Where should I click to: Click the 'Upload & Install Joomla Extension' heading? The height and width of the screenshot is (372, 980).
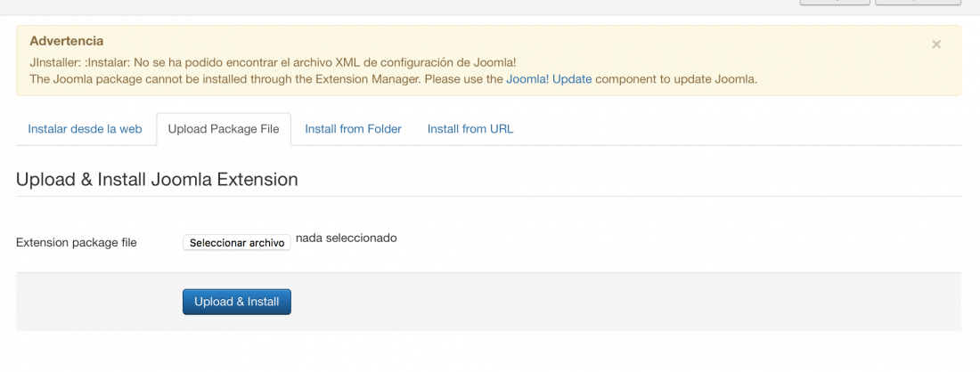[x=157, y=180]
